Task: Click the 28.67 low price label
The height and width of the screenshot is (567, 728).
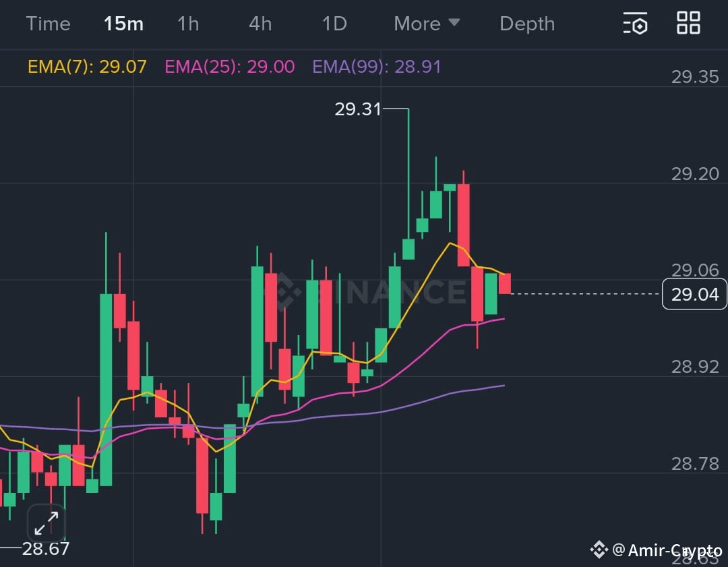Action: [44, 549]
